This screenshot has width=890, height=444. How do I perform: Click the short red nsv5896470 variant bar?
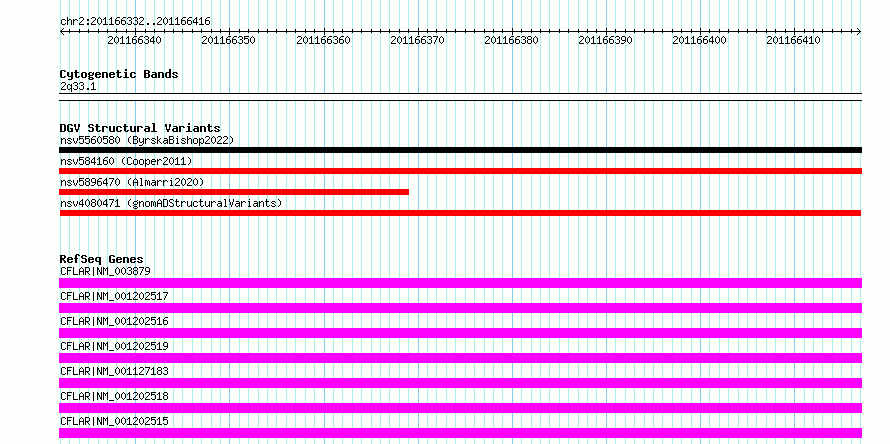click(x=234, y=192)
